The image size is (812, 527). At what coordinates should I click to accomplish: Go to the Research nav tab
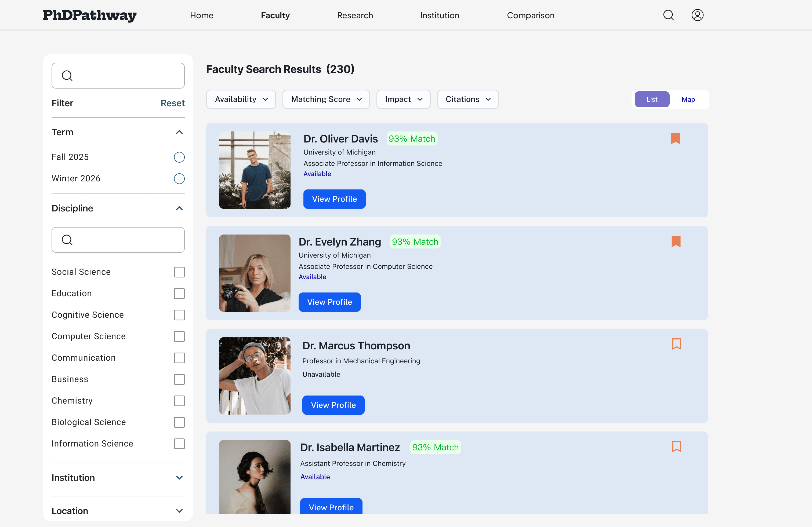pyautogui.click(x=355, y=15)
